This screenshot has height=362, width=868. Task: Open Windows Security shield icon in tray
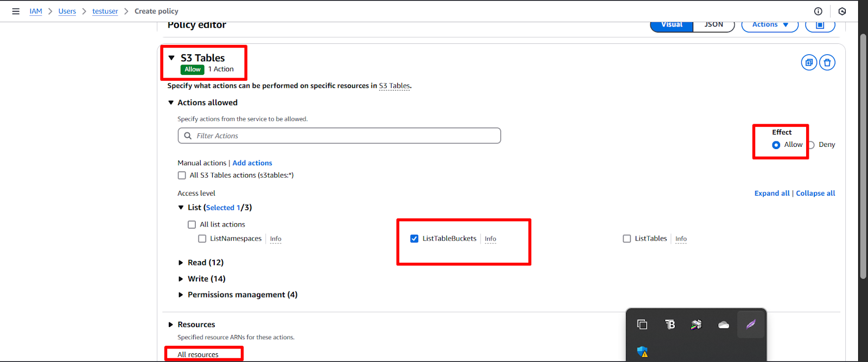click(643, 352)
